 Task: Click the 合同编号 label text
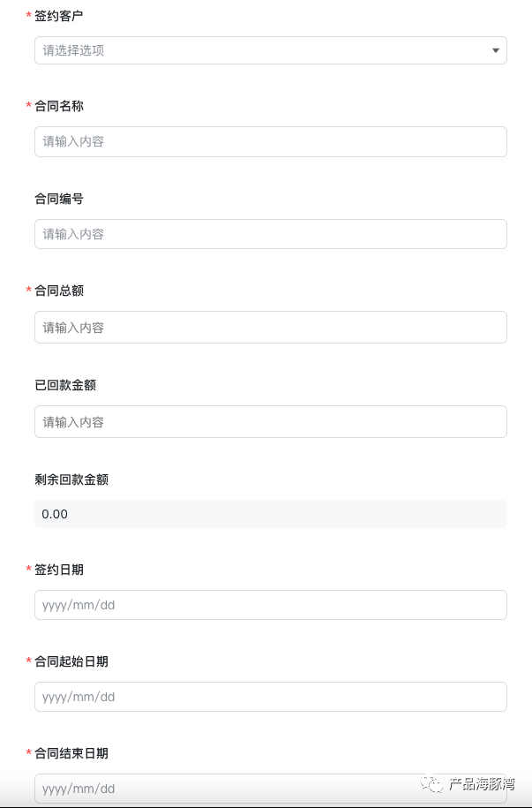pyautogui.click(x=59, y=199)
